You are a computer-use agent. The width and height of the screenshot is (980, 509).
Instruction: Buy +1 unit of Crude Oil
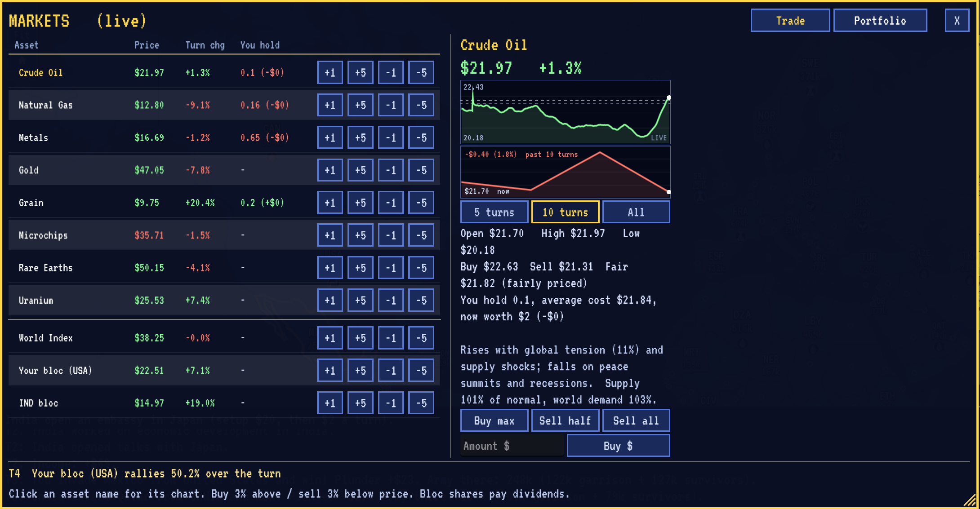pos(330,72)
